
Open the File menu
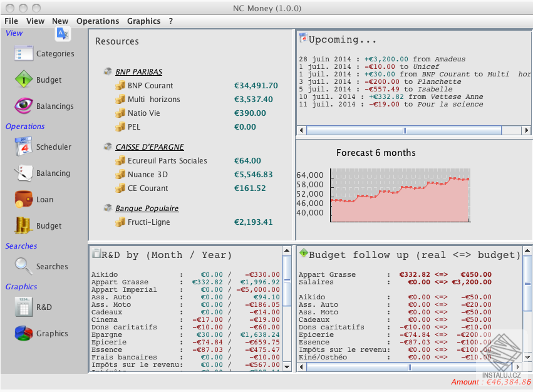click(11, 21)
